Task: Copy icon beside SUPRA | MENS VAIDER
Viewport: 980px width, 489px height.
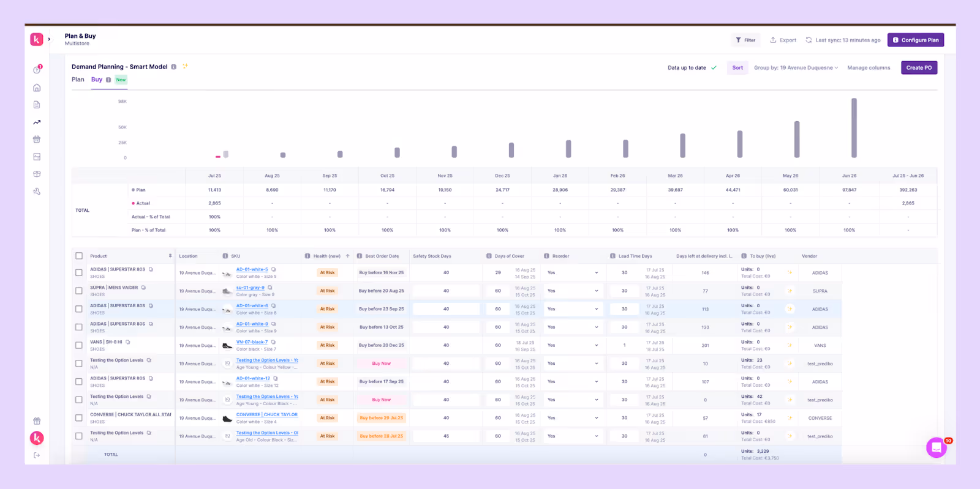Action: click(144, 288)
